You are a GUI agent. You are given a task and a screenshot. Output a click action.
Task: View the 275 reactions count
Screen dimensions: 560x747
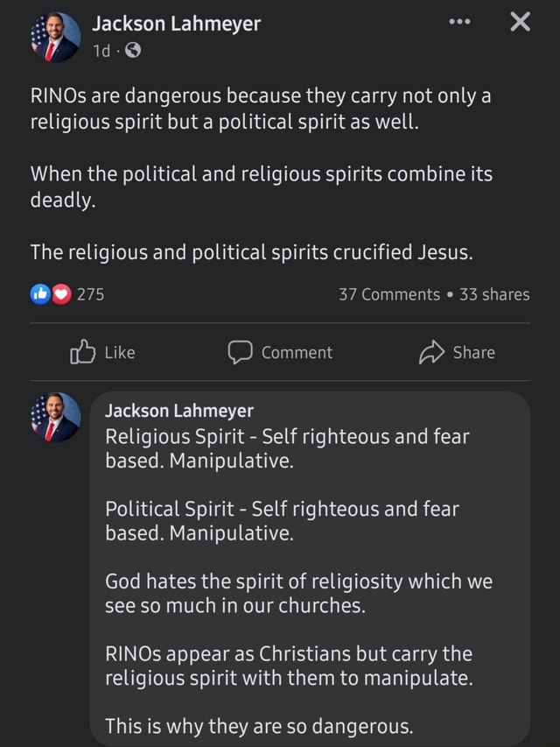click(x=90, y=294)
